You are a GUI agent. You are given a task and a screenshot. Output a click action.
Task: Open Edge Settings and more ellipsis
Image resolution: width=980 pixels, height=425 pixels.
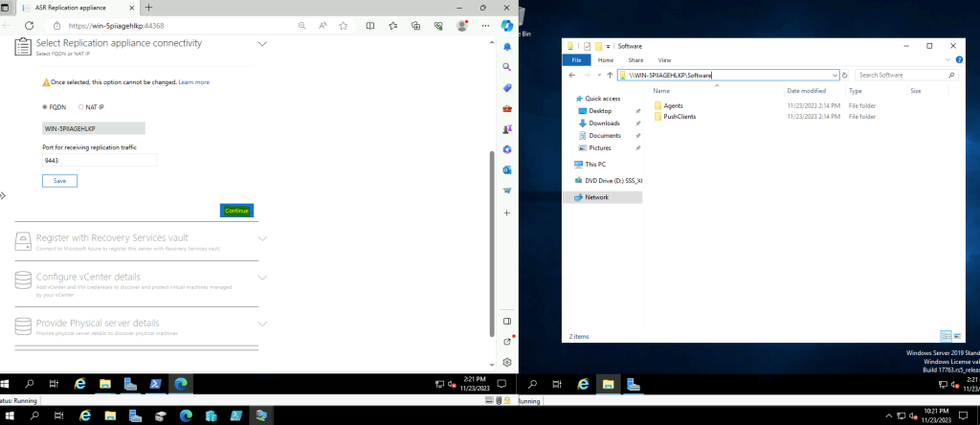[x=485, y=26]
